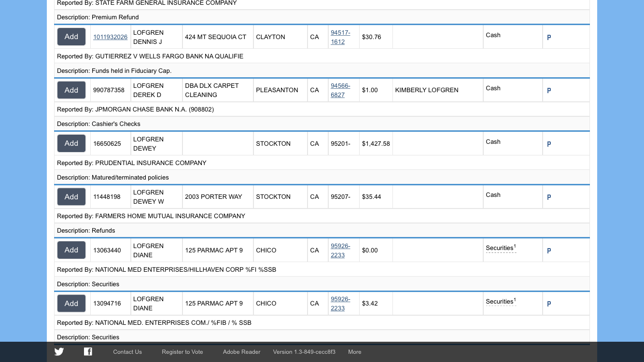The width and height of the screenshot is (644, 362).
Task: Click Securities footnote in $3.42 row
Action: pyautogui.click(x=501, y=302)
